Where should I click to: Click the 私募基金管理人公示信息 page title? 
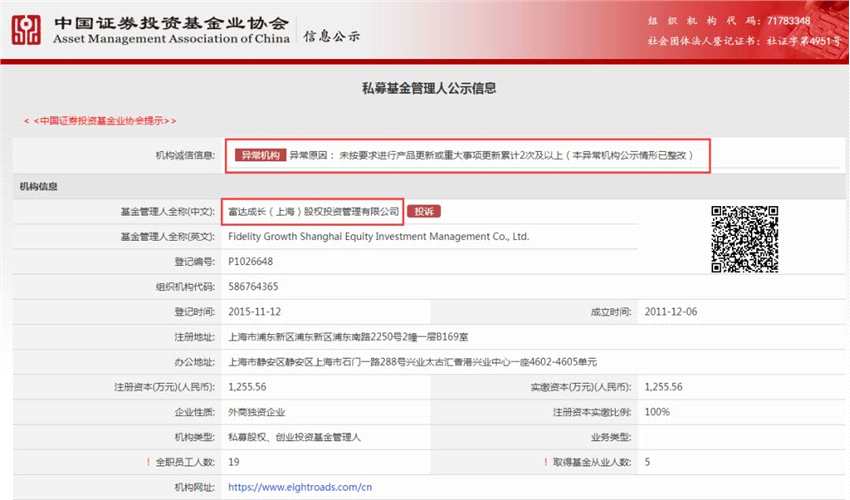tap(429, 88)
